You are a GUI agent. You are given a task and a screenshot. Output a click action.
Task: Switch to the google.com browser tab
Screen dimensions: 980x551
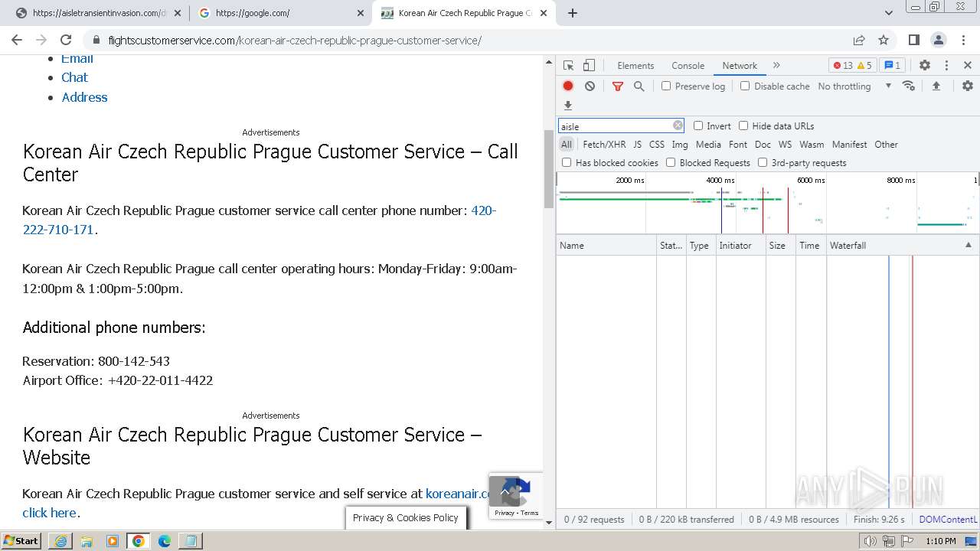[280, 13]
